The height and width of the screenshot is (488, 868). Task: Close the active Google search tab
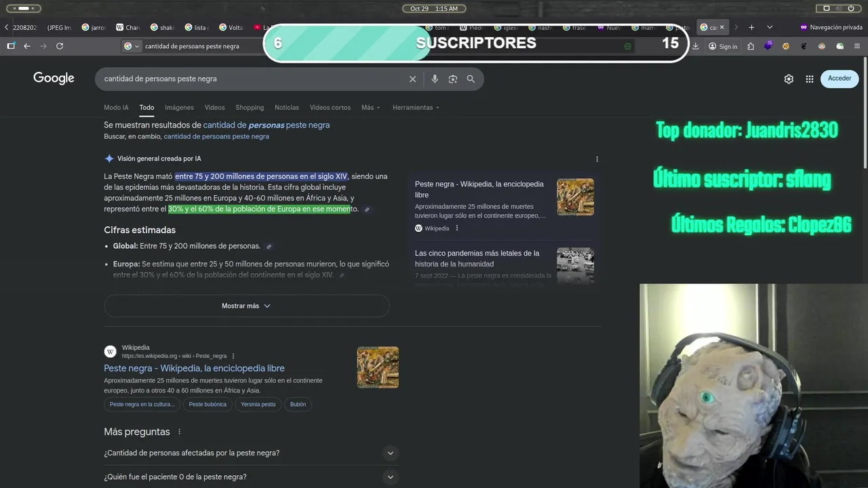[x=722, y=27]
